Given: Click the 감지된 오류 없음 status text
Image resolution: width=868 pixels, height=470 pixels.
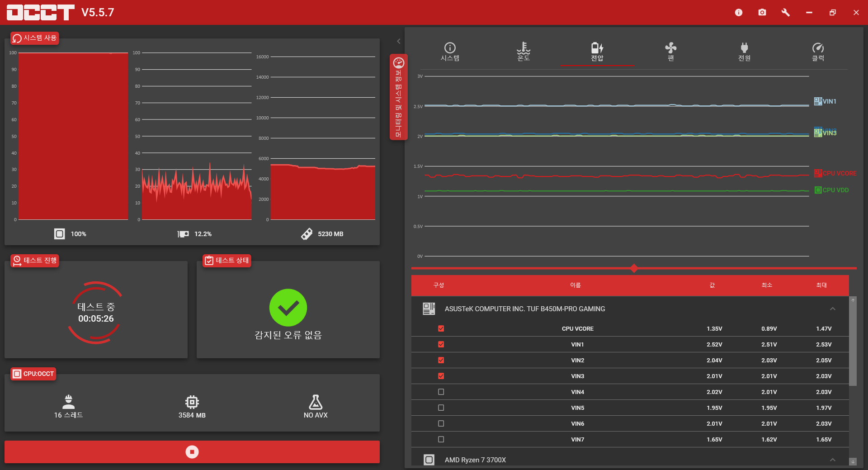Looking at the screenshot, I should [x=288, y=335].
